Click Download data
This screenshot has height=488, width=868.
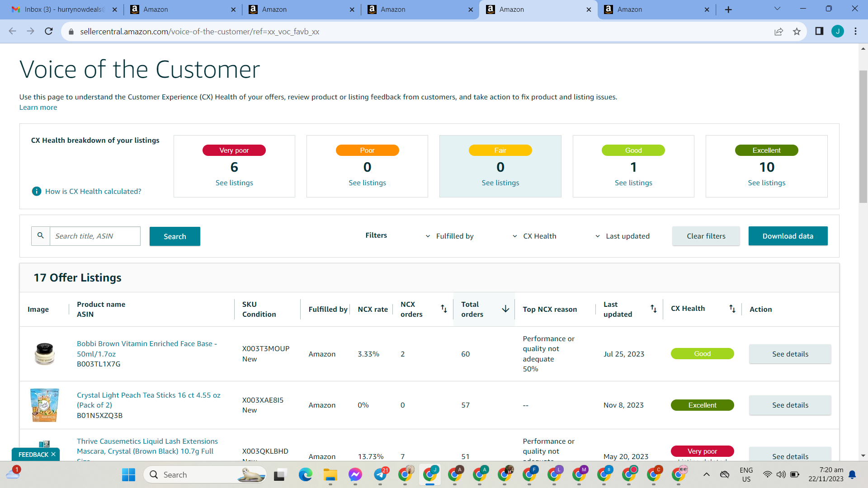[788, 236]
